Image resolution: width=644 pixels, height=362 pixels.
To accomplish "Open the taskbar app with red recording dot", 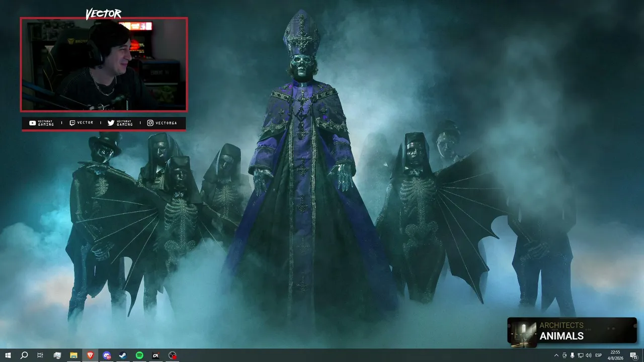I will coord(173,355).
